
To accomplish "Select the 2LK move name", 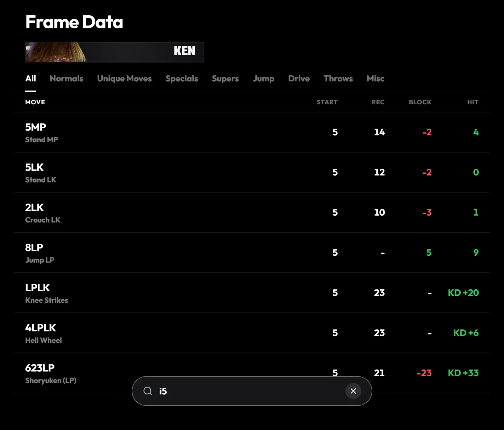I will (34, 207).
